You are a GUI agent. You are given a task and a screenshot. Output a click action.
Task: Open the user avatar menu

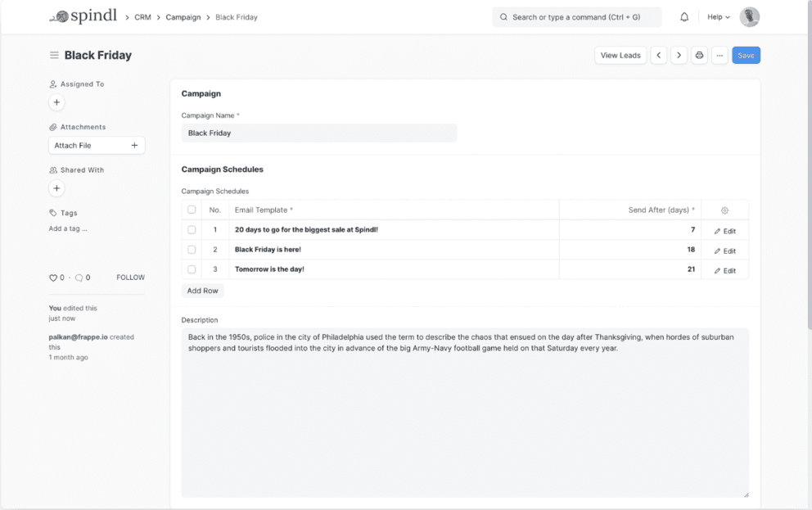[x=749, y=17]
